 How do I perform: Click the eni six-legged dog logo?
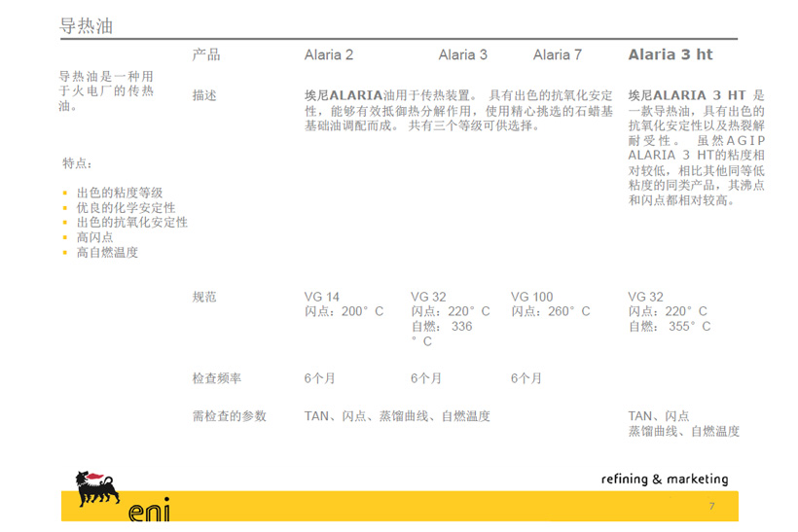point(95,491)
